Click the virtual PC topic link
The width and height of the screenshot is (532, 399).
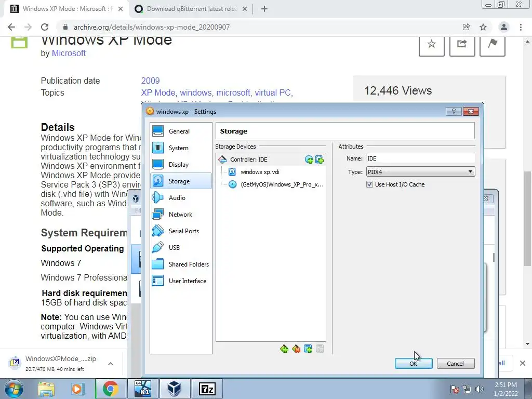(273, 92)
